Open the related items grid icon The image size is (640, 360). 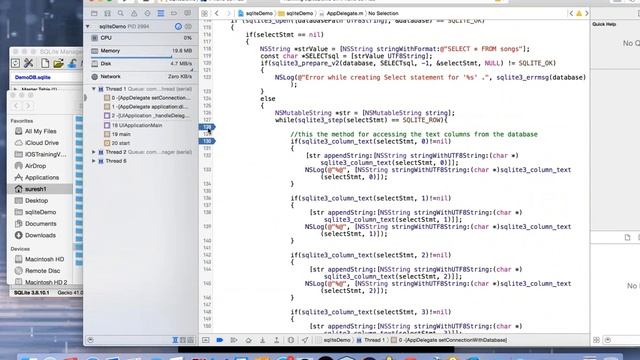pos(204,13)
